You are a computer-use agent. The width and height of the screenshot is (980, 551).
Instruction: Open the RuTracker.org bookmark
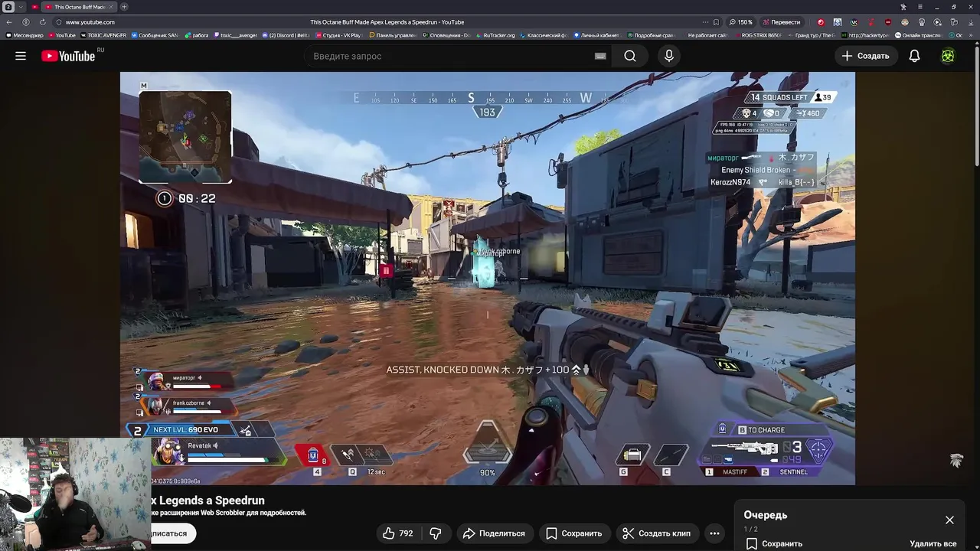[x=495, y=35]
